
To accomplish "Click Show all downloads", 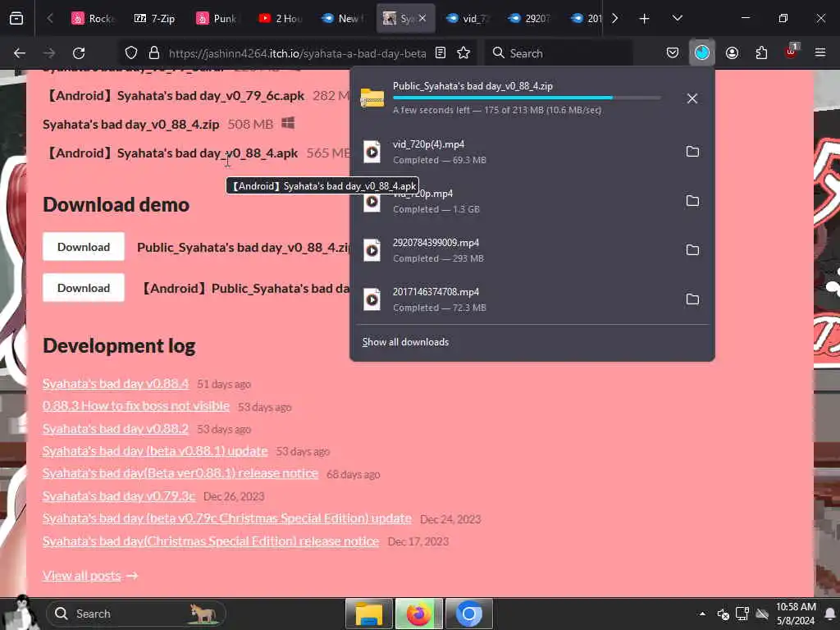I will [x=405, y=342].
